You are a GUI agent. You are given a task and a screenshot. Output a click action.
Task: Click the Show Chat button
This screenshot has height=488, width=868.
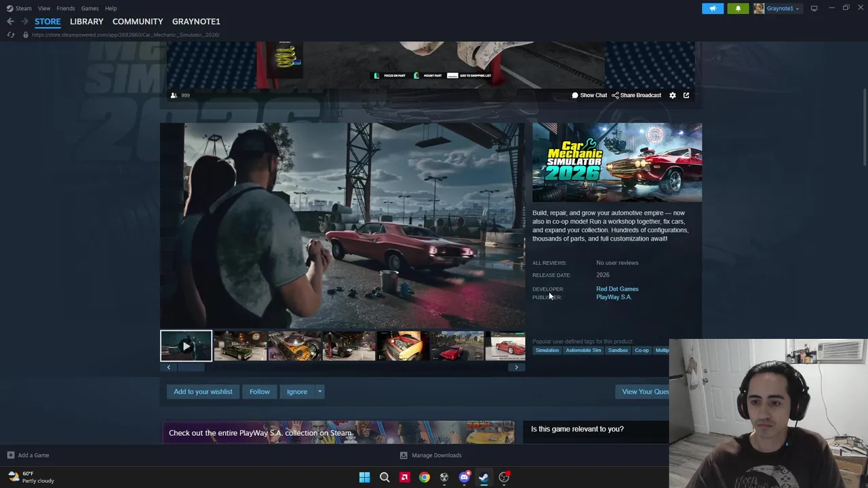tap(589, 96)
